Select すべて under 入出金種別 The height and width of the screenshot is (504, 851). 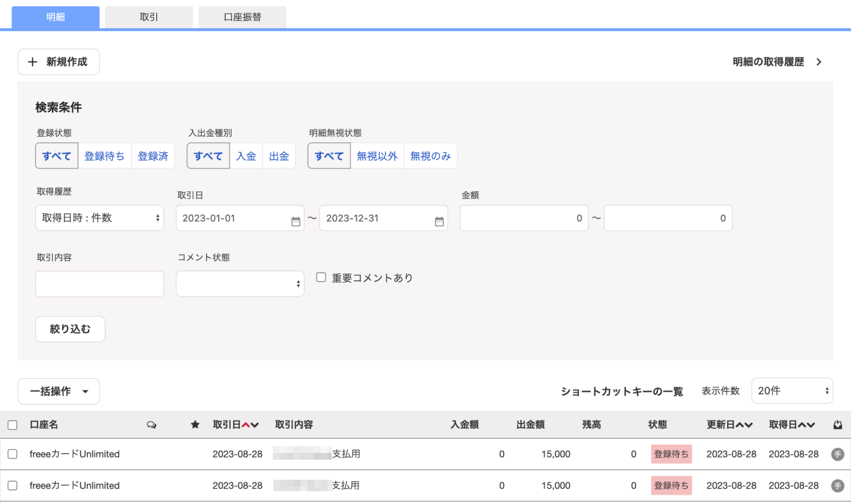(208, 156)
